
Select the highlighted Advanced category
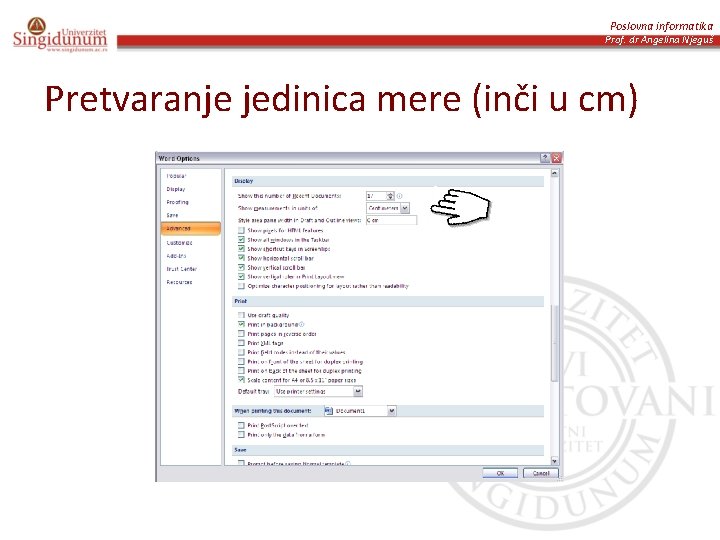191,228
